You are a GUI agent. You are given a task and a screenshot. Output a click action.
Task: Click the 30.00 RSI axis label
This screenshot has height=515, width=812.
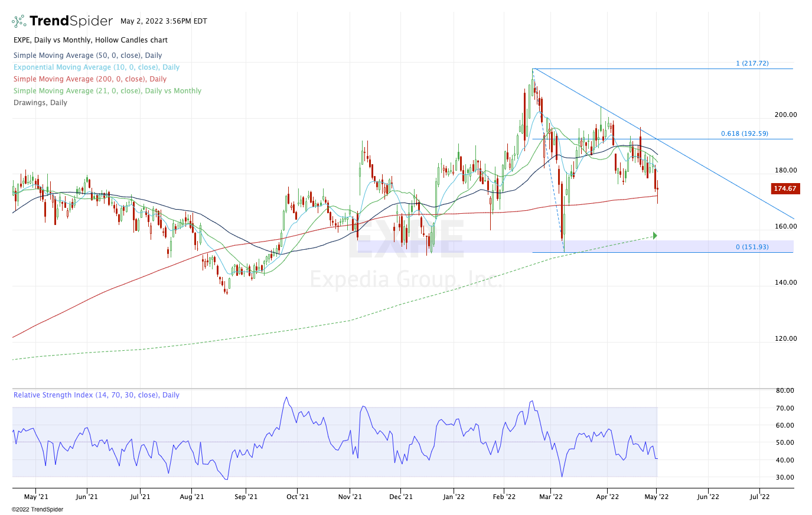[785, 477]
